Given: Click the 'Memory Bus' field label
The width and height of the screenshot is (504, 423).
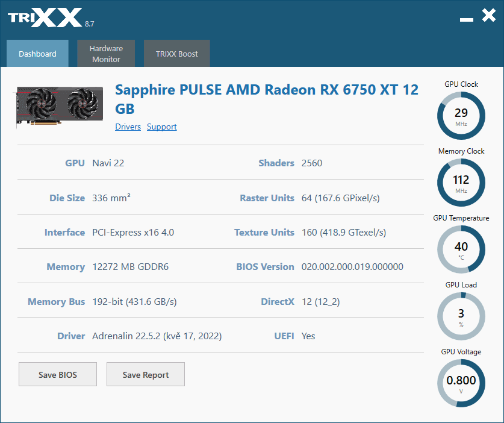Looking at the screenshot, I should point(56,302).
